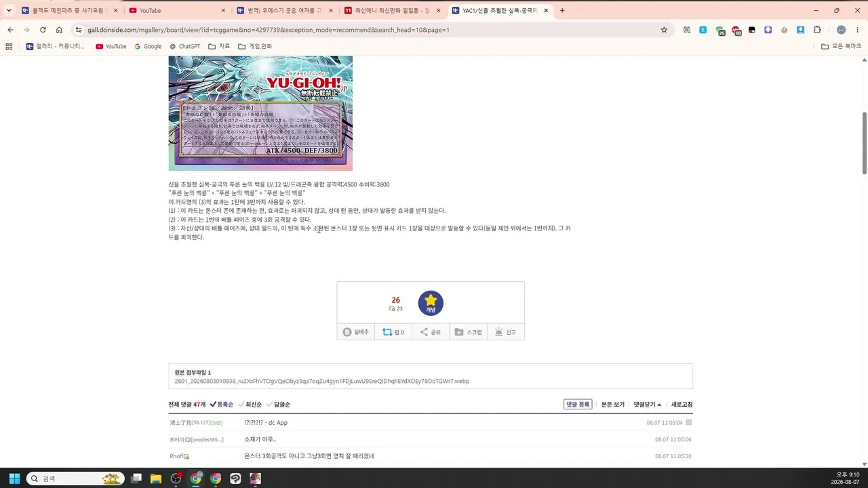Open the 모든 북마크 folder
This screenshot has width=868, height=488.
(841, 46)
